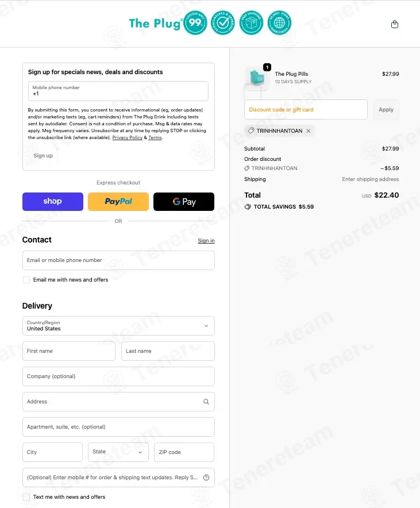The image size is (420, 508).
Task: Check Text me with news and offers
Action: point(26,497)
